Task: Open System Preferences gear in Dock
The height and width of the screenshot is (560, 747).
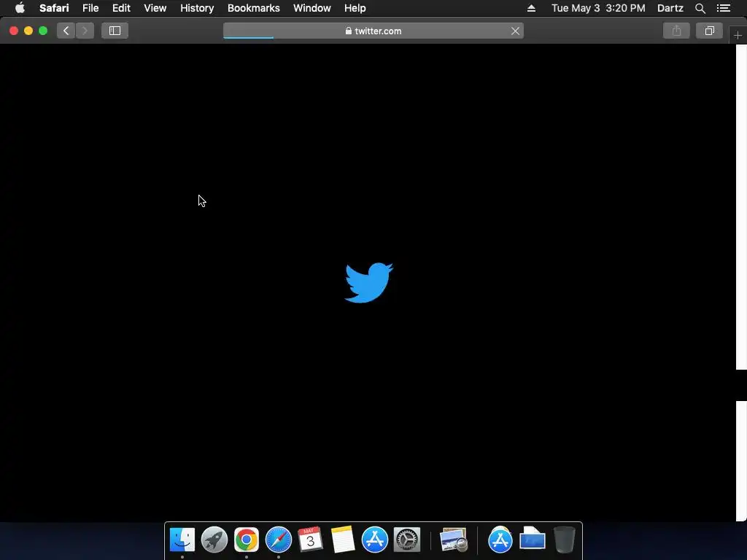Action: coord(407,540)
